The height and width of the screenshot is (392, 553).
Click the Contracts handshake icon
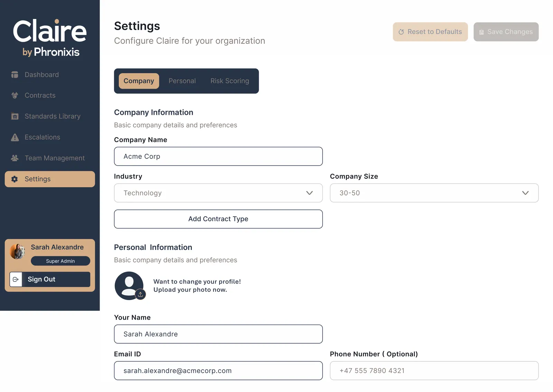tap(15, 95)
